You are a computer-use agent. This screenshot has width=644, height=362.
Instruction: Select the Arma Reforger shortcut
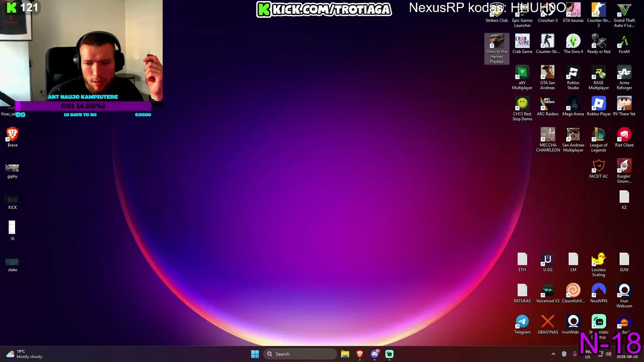pyautogui.click(x=624, y=78)
